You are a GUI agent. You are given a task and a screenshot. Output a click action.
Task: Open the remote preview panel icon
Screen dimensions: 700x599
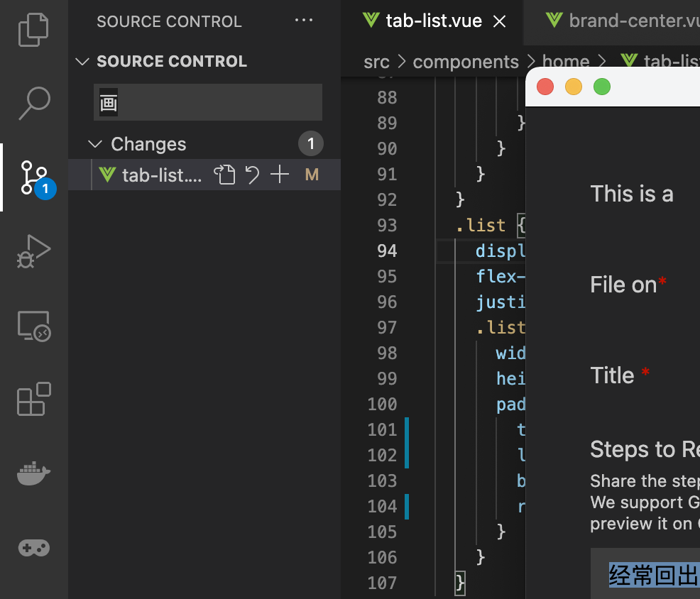(33, 326)
